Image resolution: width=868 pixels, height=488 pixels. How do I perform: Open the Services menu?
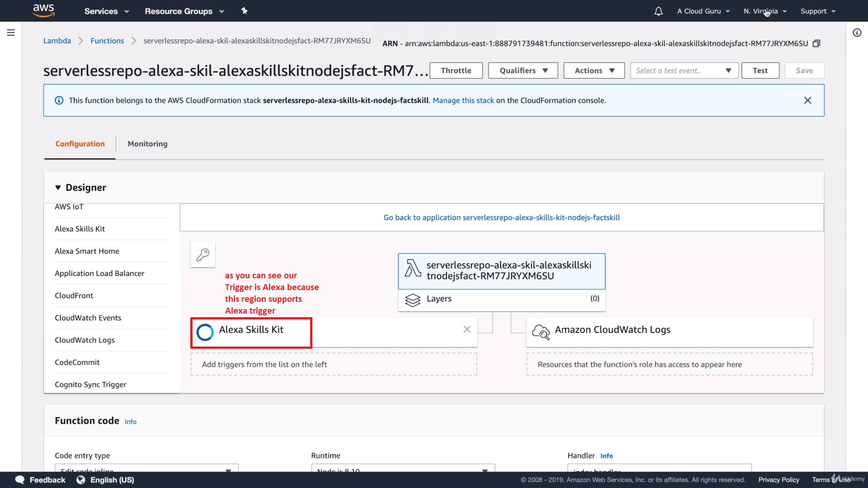[107, 11]
